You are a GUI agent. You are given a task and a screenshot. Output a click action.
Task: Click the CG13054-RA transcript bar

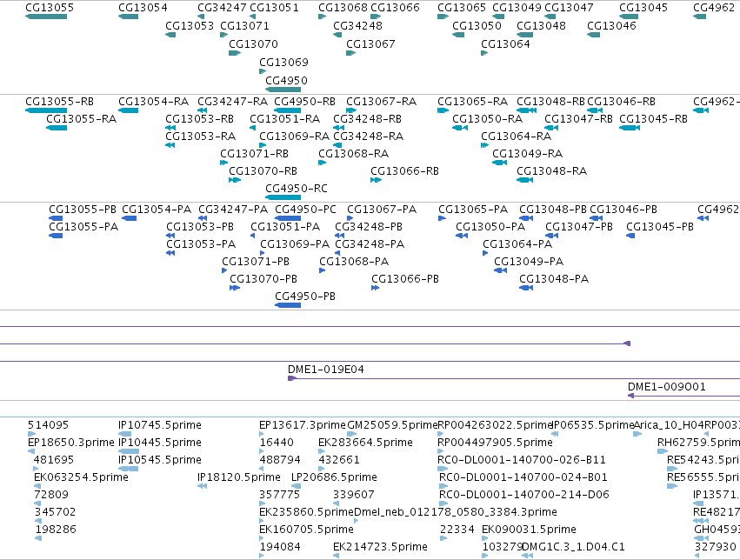point(129,110)
